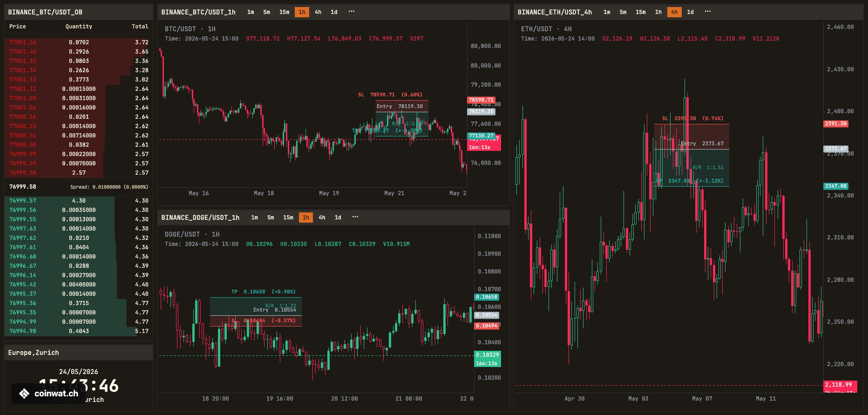
Task: Select ask price 77000.00 in order book
Action: [x=23, y=145]
